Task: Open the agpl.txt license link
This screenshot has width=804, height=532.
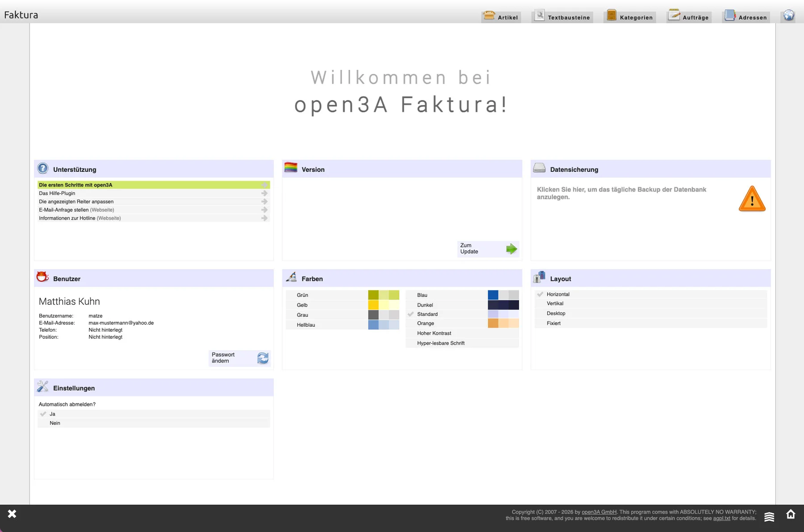Action: click(721, 518)
